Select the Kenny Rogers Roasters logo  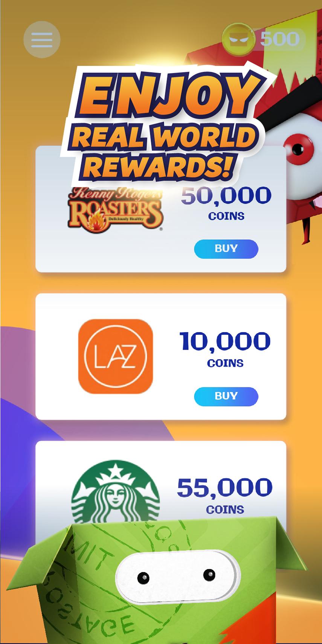(115, 209)
